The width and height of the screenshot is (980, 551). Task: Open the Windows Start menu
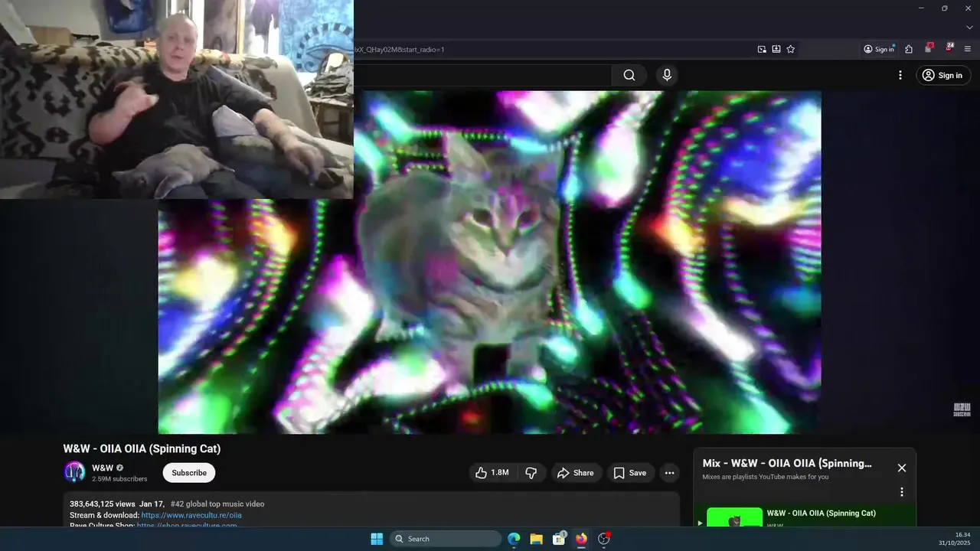pos(377,539)
